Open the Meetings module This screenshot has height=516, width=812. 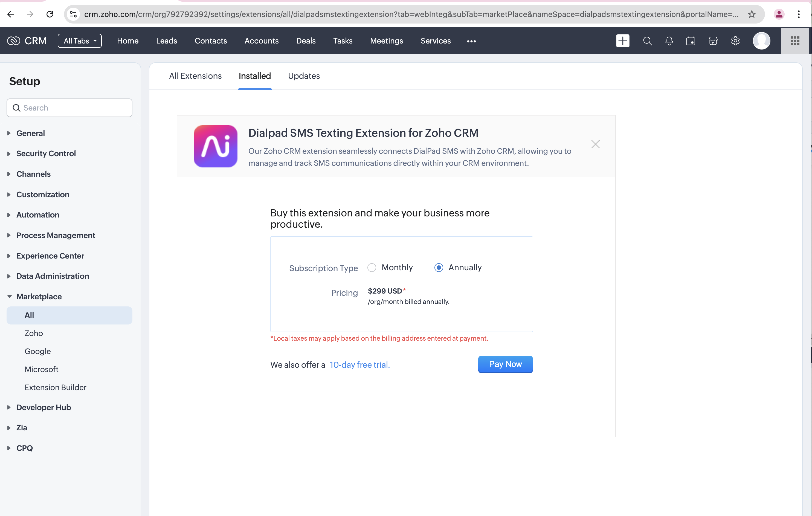pos(387,41)
